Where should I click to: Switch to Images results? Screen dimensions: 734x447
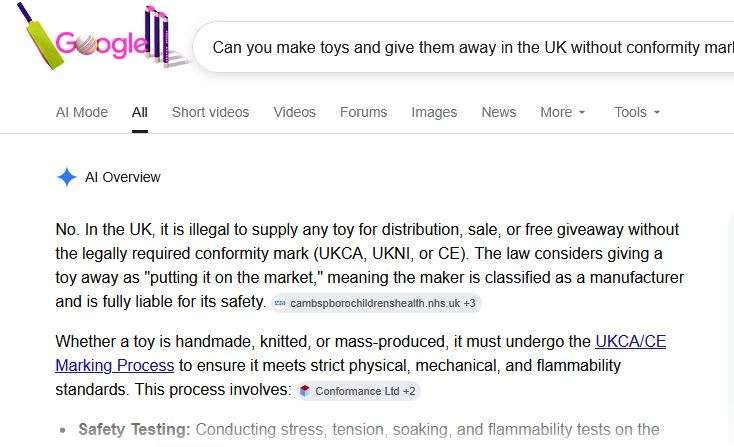[434, 112]
